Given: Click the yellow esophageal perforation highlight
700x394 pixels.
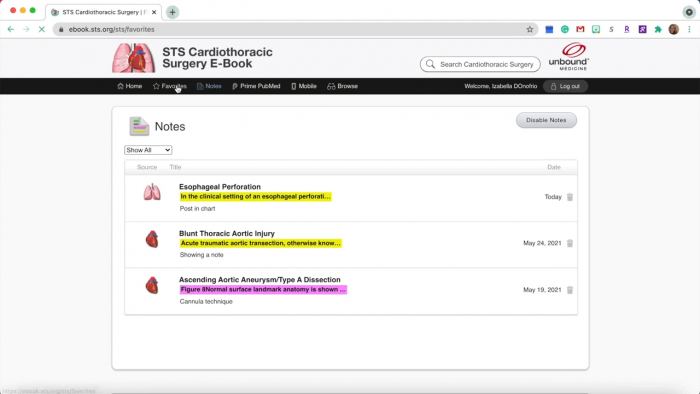Looking at the screenshot, I should pyautogui.click(x=255, y=196).
